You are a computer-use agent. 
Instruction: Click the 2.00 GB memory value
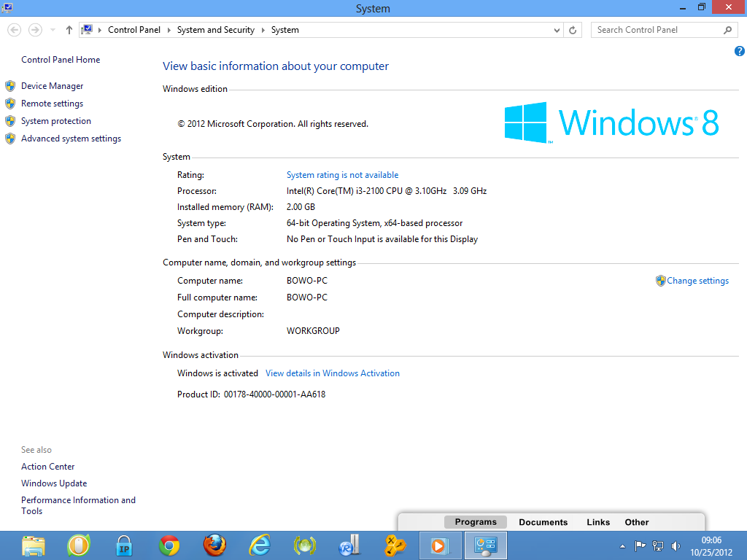(301, 206)
